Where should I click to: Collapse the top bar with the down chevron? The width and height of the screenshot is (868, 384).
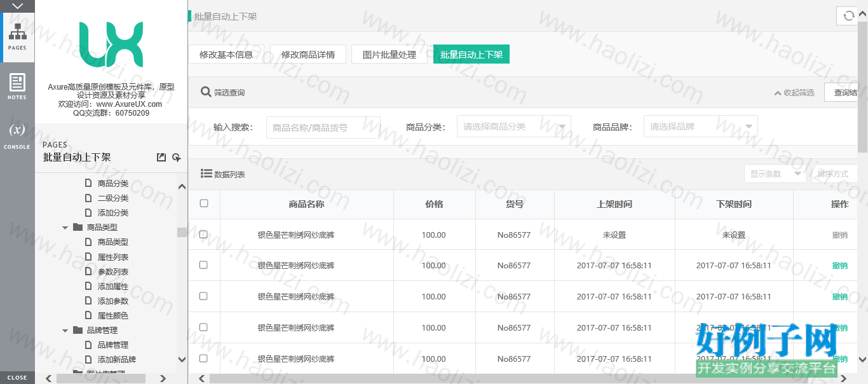point(17,5)
